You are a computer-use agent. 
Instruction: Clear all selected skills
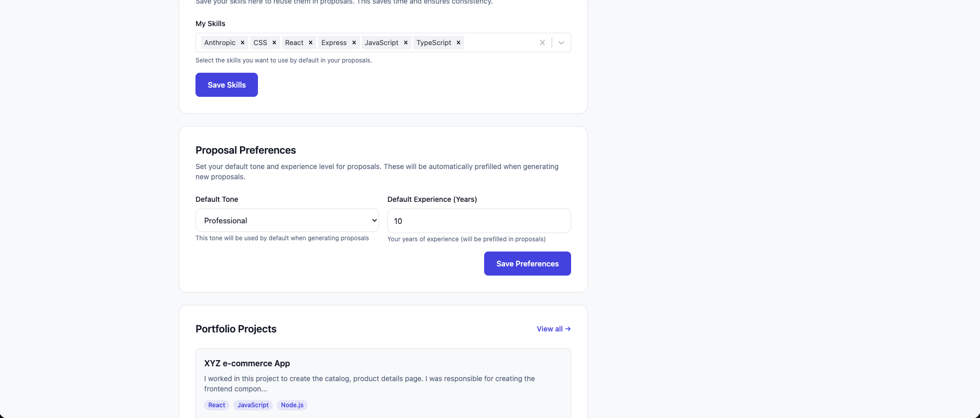tap(542, 43)
